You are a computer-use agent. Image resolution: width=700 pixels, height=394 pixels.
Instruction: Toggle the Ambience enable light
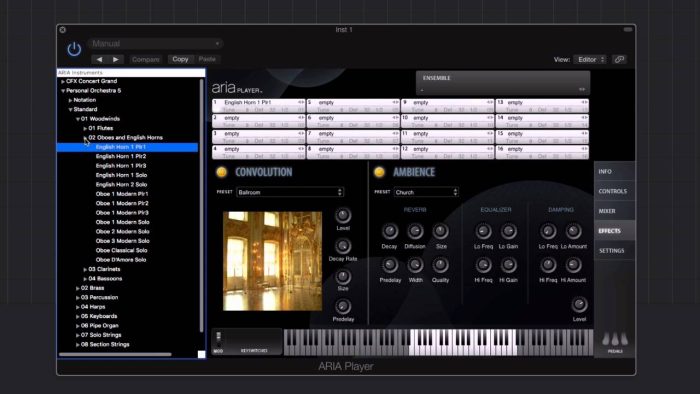tap(379, 172)
